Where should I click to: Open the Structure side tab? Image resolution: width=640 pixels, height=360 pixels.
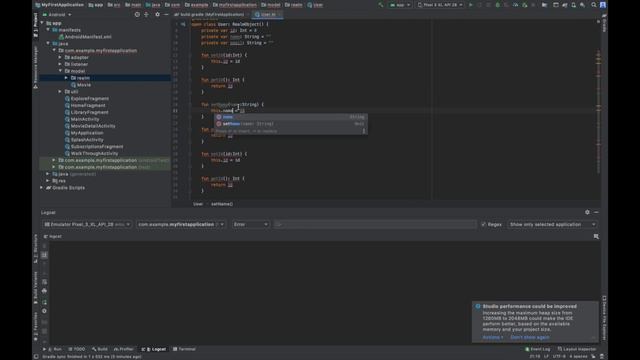tap(36, 248)
